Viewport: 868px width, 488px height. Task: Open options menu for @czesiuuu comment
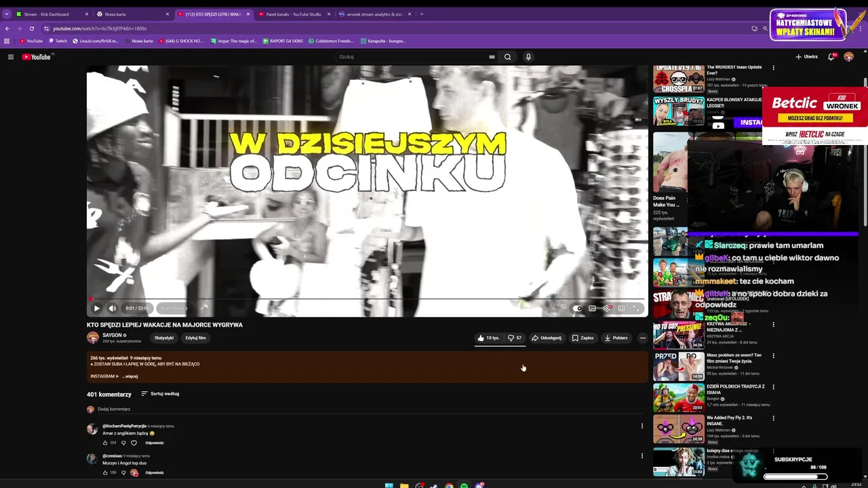[x=642, y=455]
